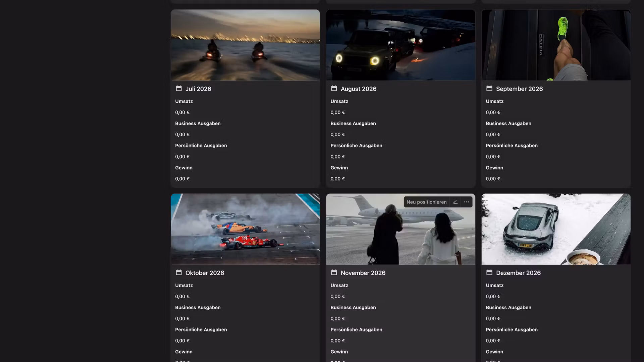
Task: Click Business Ausgaben value in Oktober card
Action: 182,318
